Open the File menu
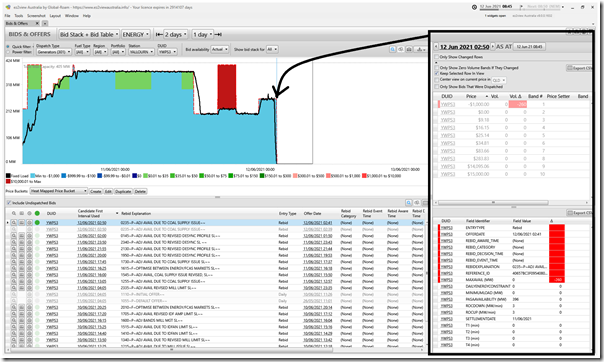 point(7,16)
